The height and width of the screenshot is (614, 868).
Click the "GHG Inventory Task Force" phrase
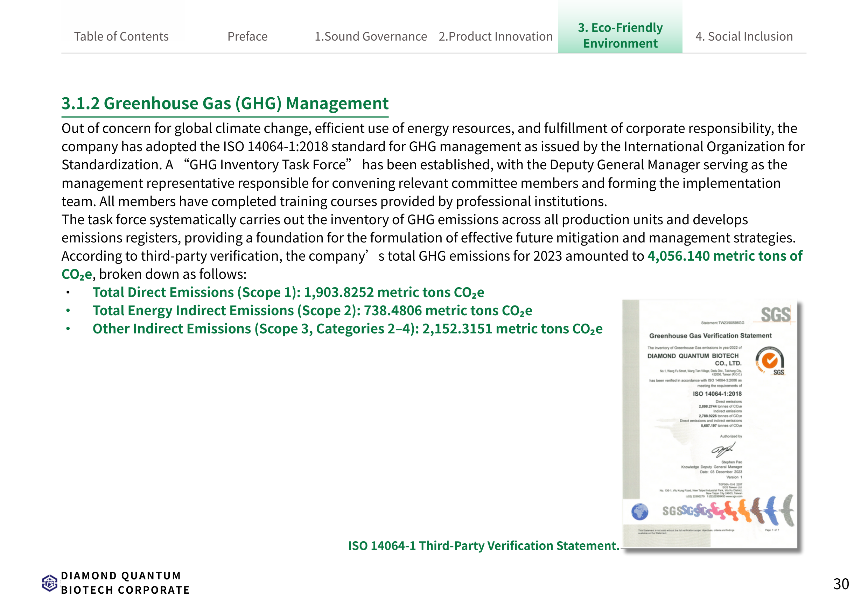268,165
